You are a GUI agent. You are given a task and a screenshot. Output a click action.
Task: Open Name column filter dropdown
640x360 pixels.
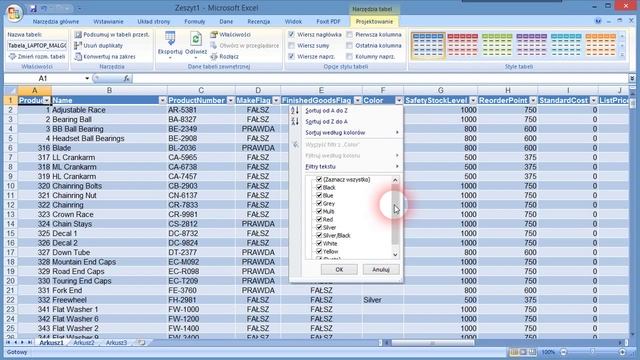point(162,100)
